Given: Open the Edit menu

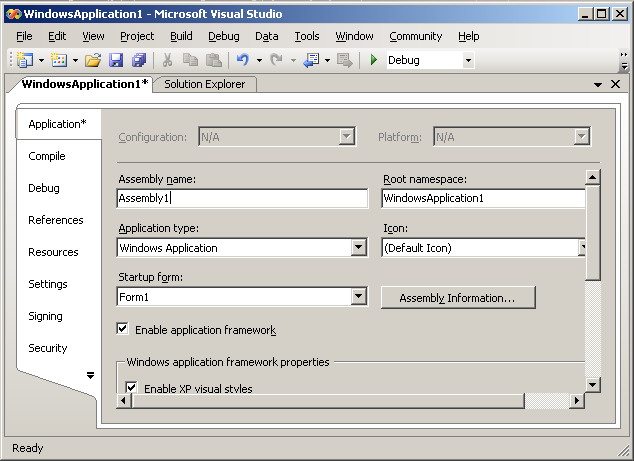Looking at the screenshot, I should coord(57,36).
